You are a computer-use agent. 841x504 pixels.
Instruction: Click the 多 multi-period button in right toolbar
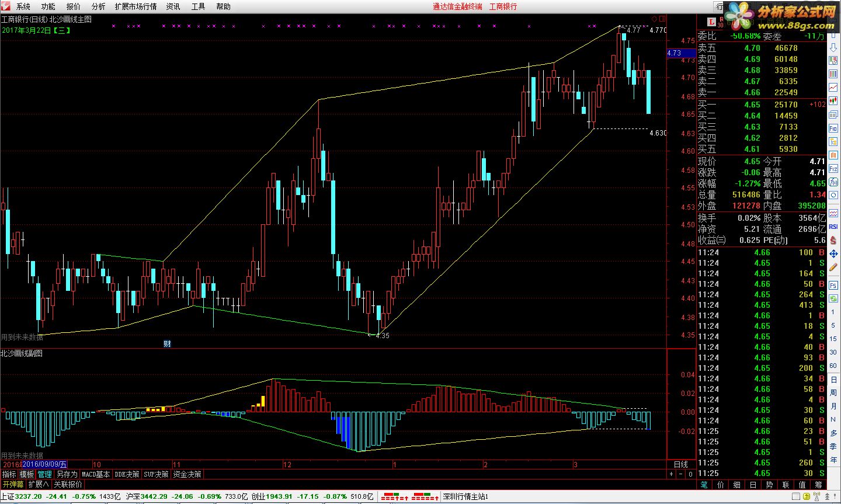[833, 433]
